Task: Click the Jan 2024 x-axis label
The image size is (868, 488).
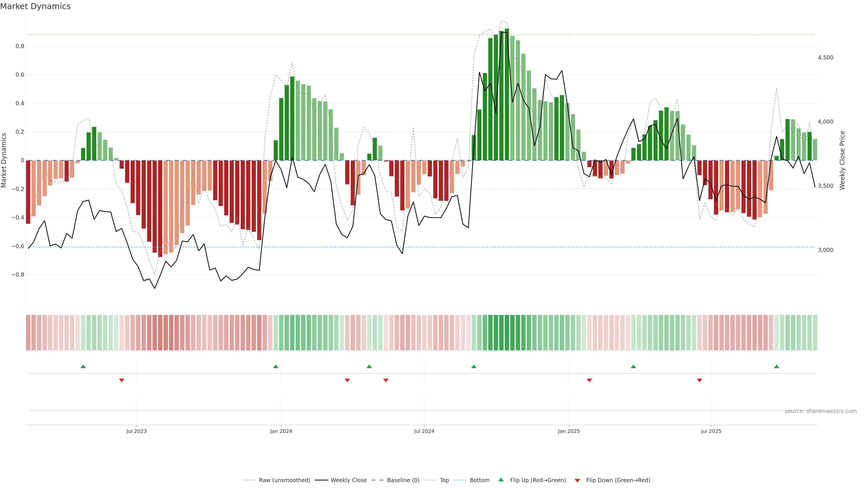Action: [x=281, y=431]
